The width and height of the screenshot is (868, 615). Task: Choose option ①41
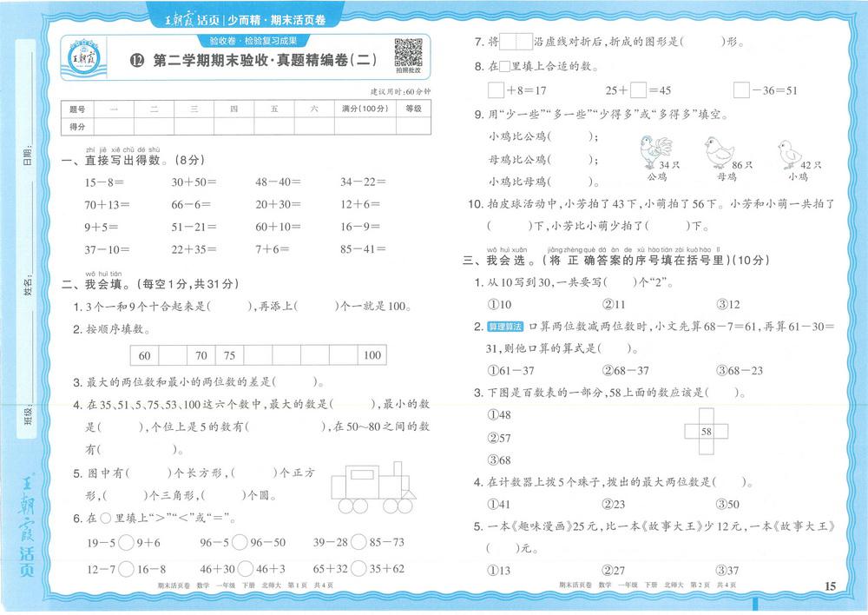click(499, 505)
